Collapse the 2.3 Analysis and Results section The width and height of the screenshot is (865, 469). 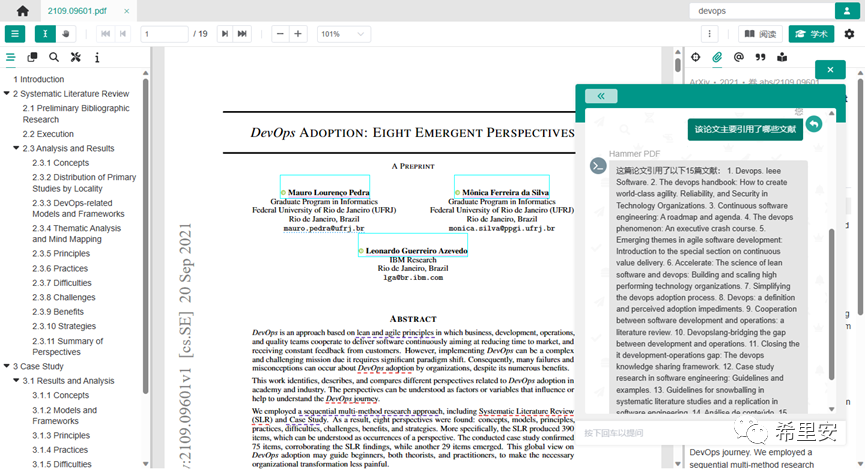(16, 148)
